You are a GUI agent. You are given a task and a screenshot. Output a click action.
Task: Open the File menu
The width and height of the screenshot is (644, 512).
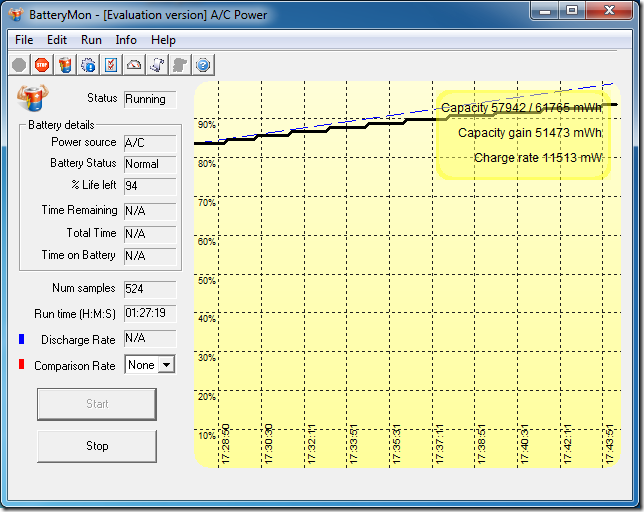pos(24,40)
